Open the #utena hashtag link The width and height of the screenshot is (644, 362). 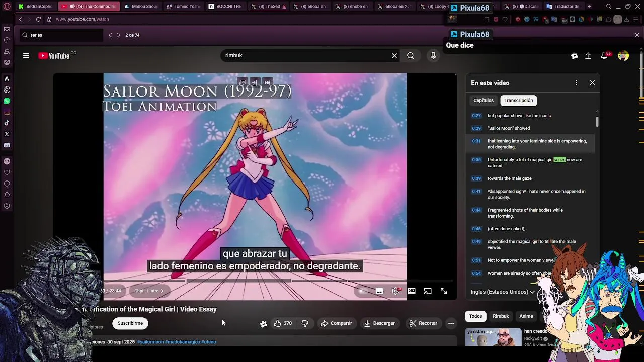[209, 342]
